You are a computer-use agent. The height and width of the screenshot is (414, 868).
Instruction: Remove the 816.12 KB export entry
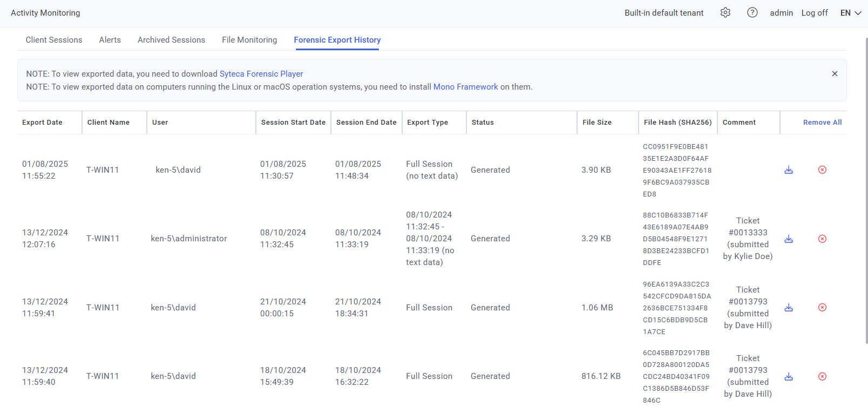822,377
